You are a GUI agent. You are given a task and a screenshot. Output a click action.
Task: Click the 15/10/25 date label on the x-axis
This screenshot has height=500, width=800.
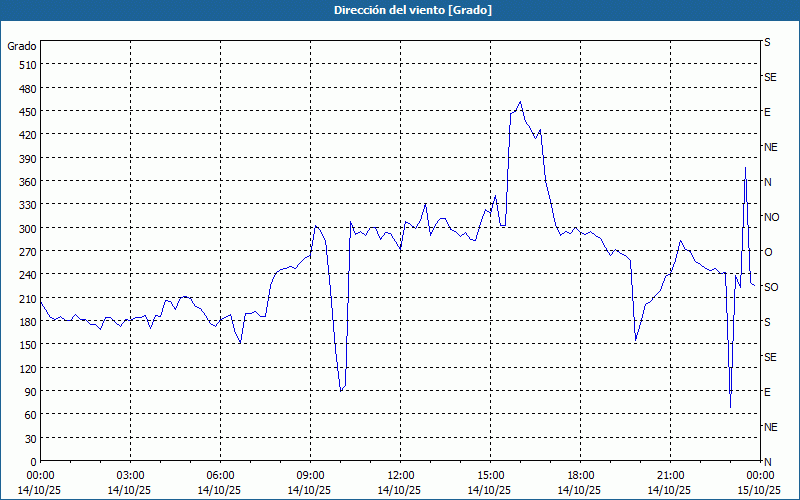pos(758,490)
